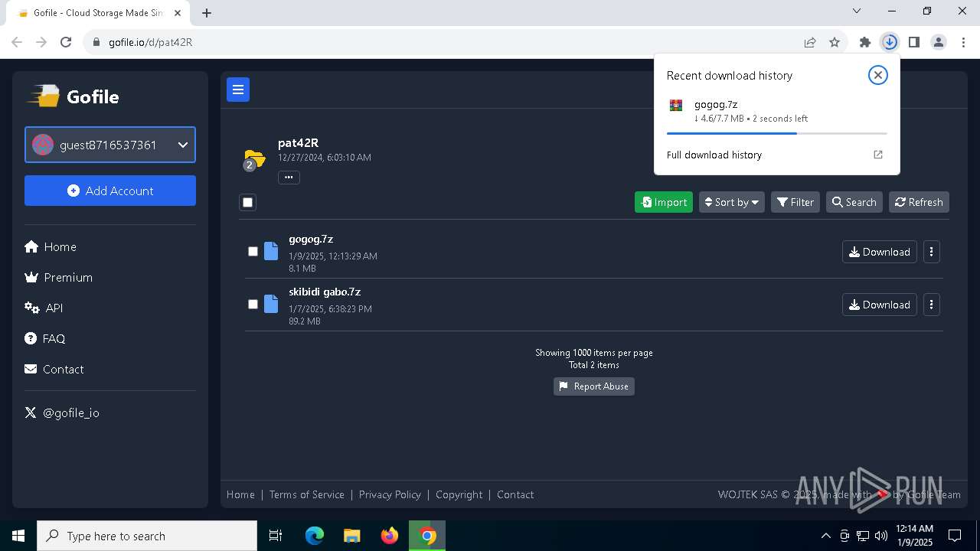Open footer Terms of Service link
Image resolution: width=980 pixels, height=551 pixels.
pos(306,494)
